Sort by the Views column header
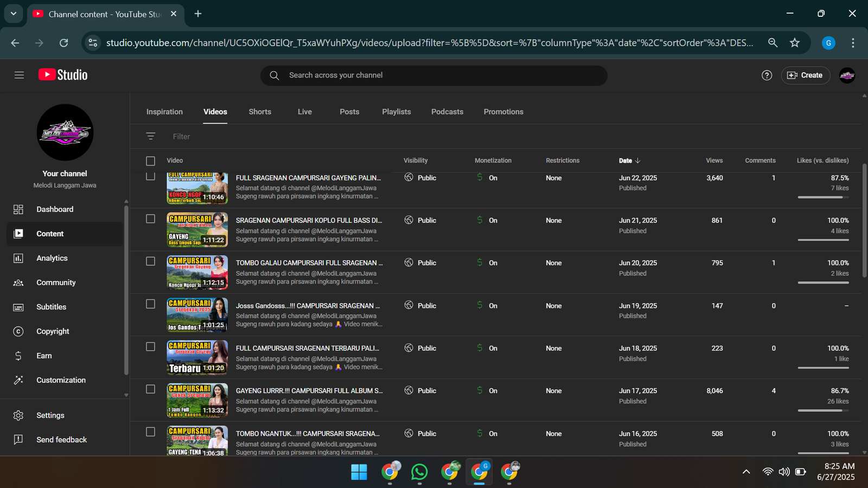The height and width of the screenshot is (488, 868). (x=714, y=160)
